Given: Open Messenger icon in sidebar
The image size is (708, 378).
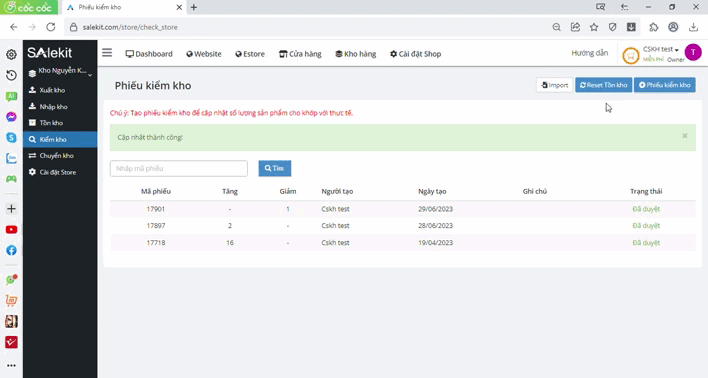Looking at the screenshot, I should (11, 117).
